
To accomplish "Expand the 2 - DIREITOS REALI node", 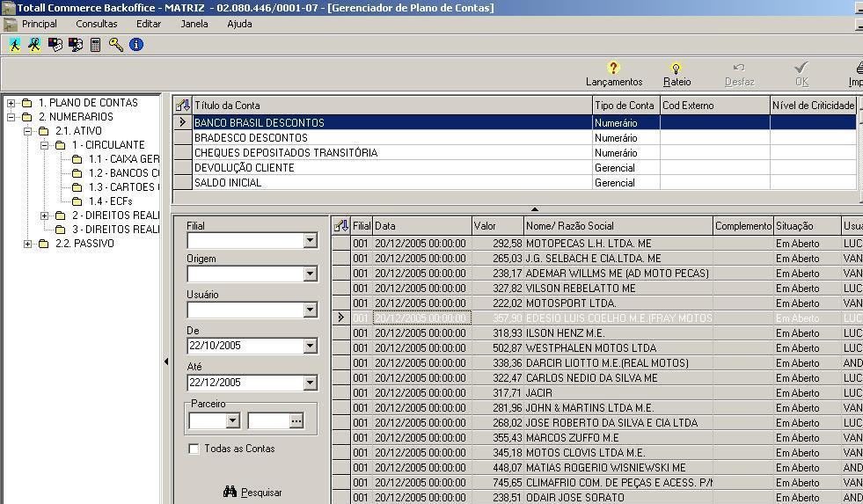I will click(x=45, y=215).
